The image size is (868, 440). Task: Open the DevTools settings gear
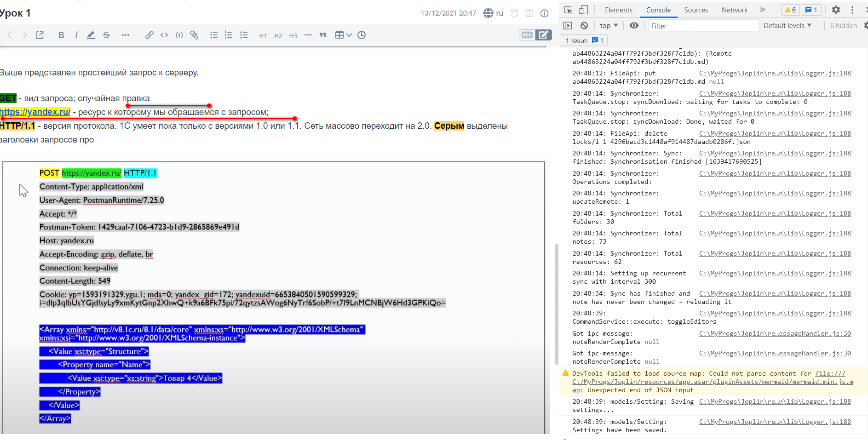[x=836, y=9]
